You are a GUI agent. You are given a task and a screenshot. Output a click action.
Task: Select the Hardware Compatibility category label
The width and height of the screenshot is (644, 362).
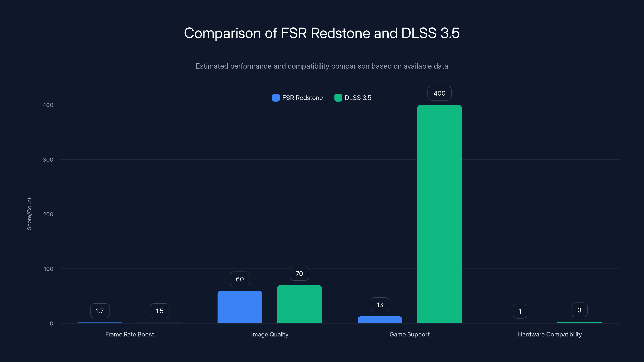(550, 334)
